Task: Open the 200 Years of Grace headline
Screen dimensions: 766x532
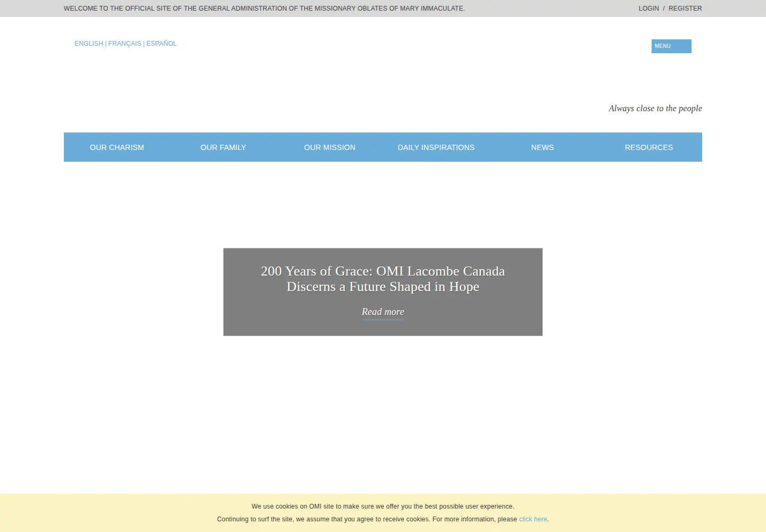Action: pyautogui.click(x=383, y=279)
